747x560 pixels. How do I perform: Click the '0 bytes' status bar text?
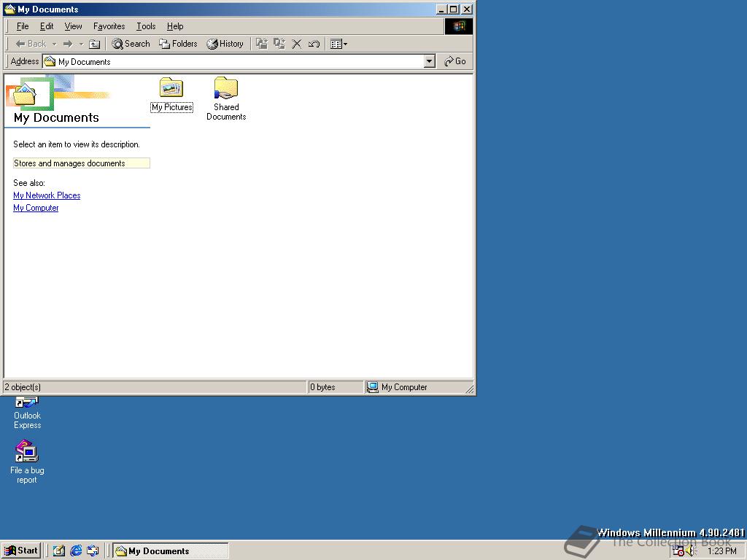pos(322,387)
